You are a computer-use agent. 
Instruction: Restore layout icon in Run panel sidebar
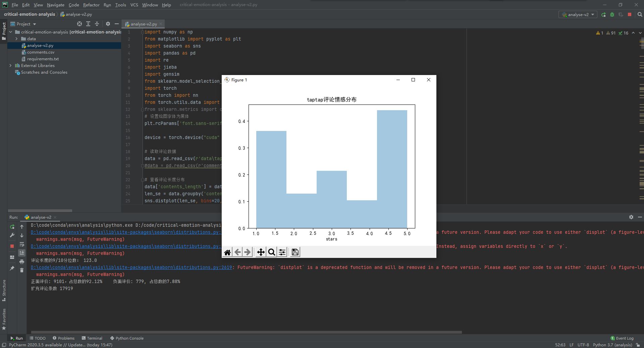[12, 257]
